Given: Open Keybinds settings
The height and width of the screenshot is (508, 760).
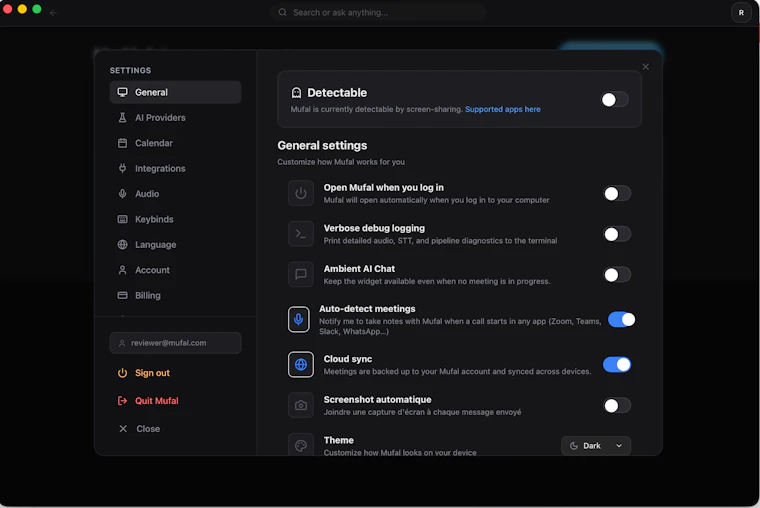Looking at the screenshot, I should pos(175,219).
